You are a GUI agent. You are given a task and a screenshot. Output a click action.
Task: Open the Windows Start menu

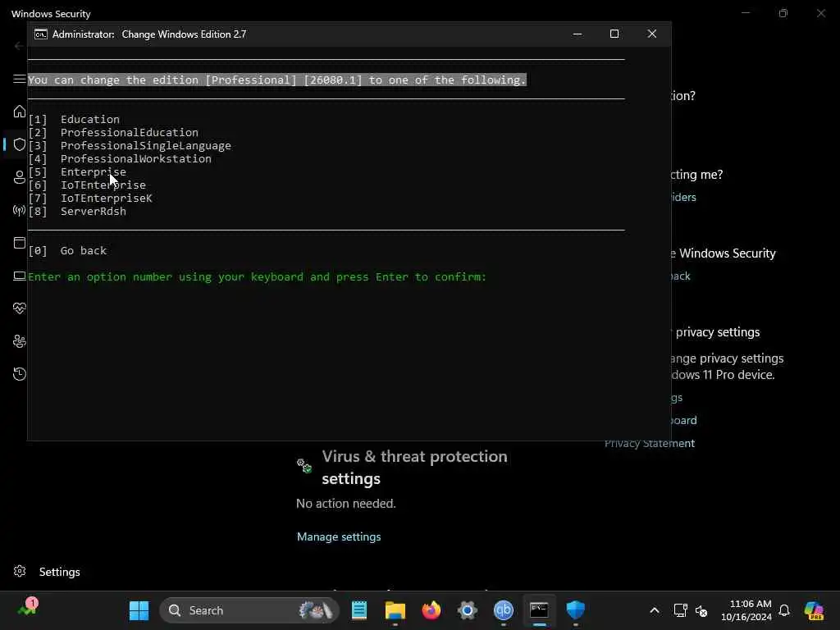point(139,610)
